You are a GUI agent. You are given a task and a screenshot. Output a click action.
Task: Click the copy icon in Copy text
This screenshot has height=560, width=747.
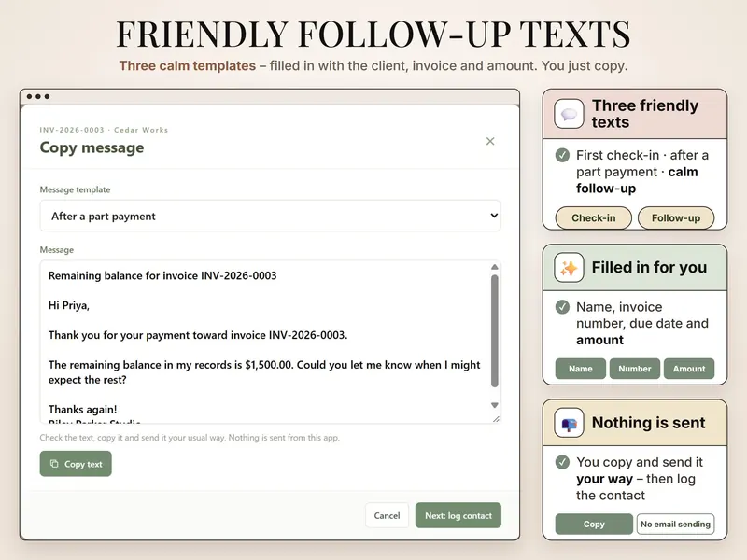pyautogui.click(x=54, y=464)
